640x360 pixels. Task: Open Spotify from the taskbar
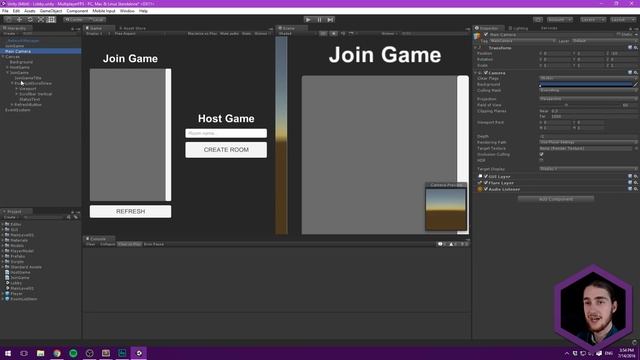(x=73, y=353)
